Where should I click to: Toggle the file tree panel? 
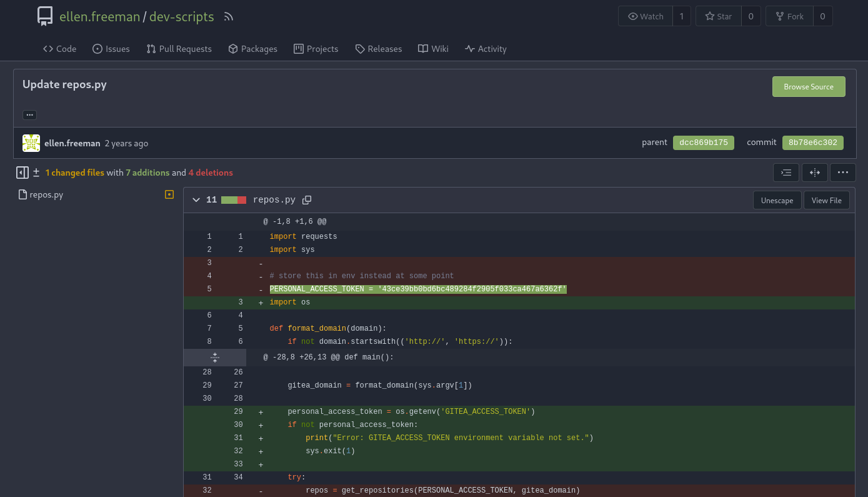tap(22, 173)
